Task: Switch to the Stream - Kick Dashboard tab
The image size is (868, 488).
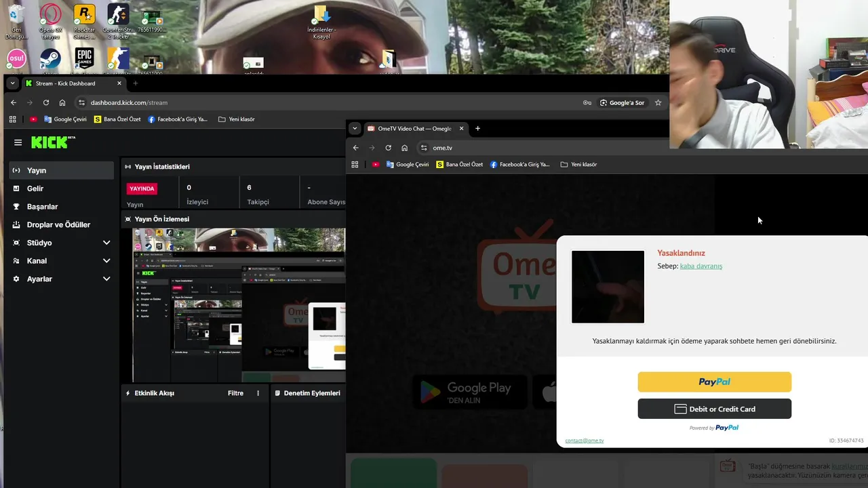Action: coord(73,83)
